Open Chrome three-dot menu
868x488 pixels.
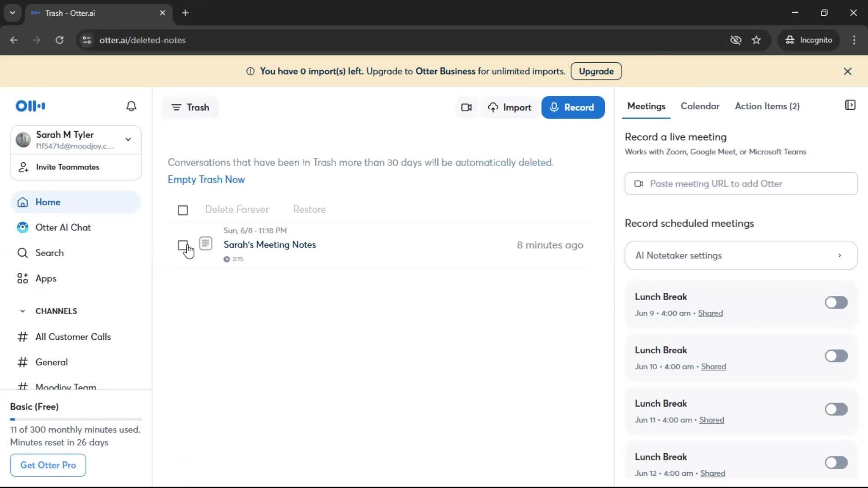[854, 40]
